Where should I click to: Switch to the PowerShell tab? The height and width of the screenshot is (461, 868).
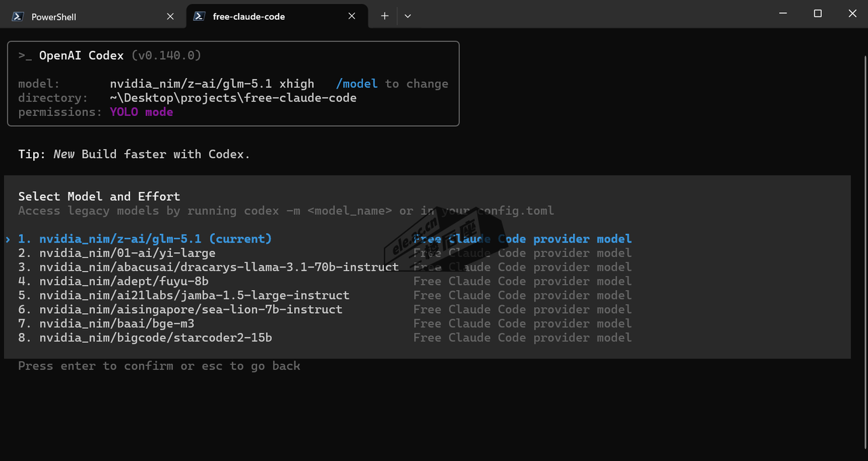pos(93,16)
